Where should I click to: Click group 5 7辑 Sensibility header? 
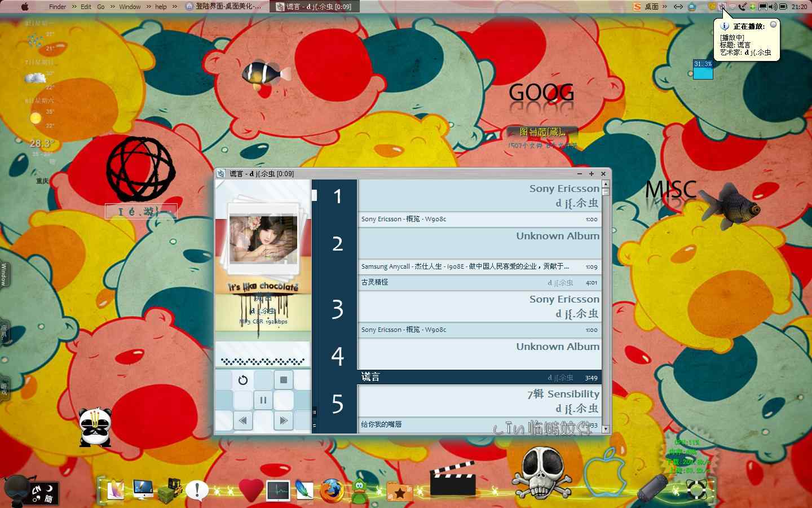(479, 401)
